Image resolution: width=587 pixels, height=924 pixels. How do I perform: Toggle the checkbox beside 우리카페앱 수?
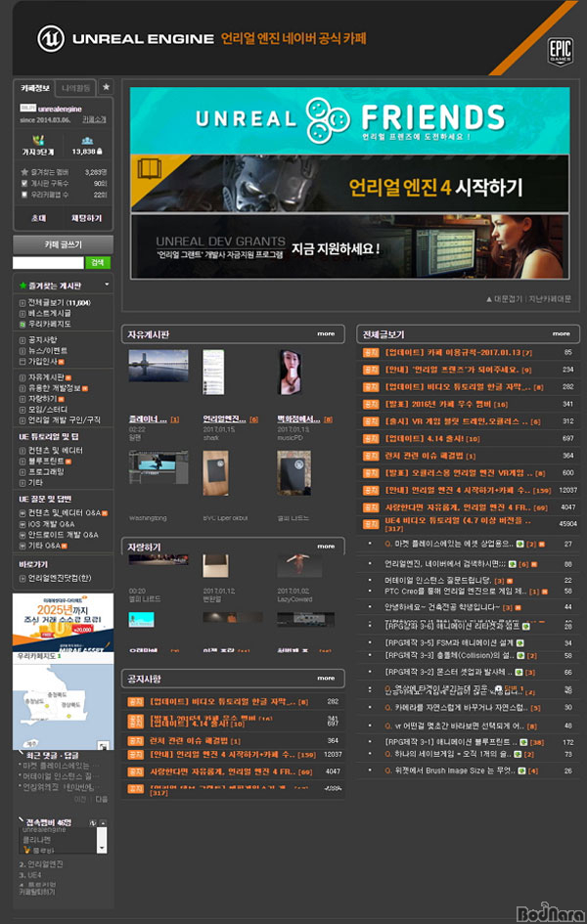24,195
